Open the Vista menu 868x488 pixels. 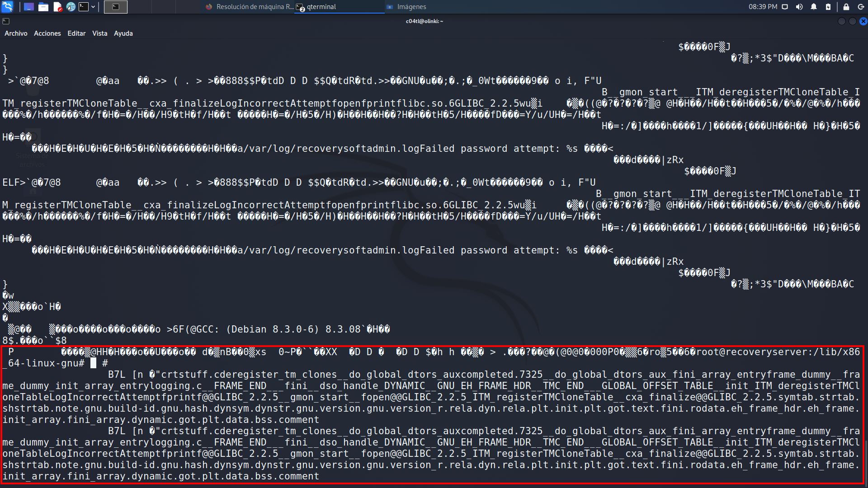tap(99, 33)
